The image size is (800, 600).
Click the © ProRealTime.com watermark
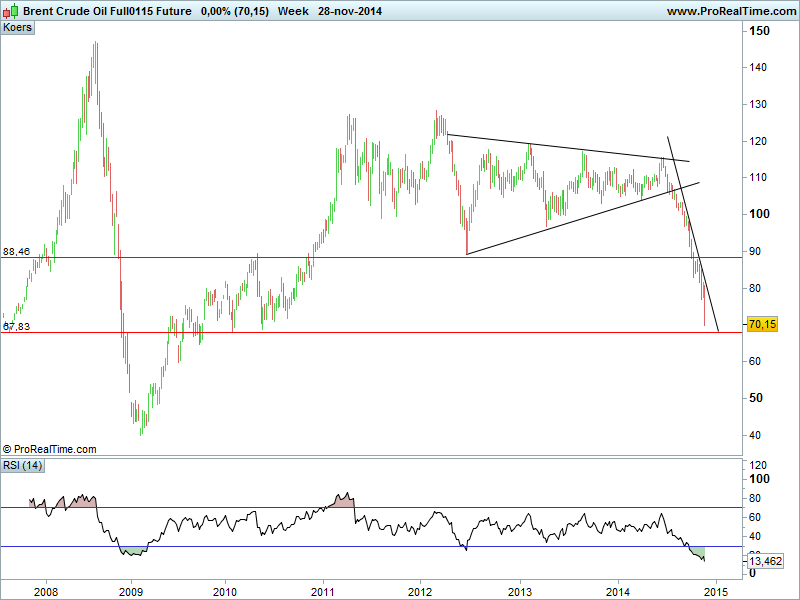point(50,450)
